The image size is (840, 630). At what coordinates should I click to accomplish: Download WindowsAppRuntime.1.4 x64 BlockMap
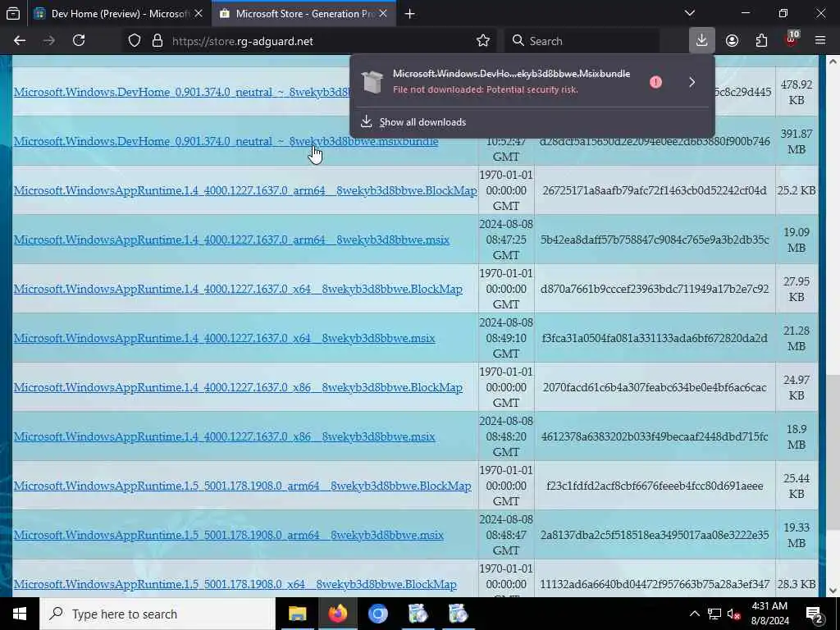point(238,290)
